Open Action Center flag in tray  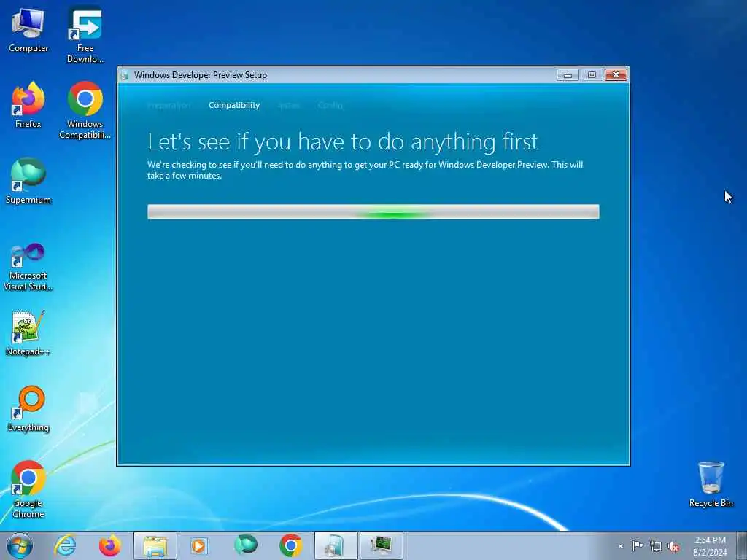click(x=638, y=546)
